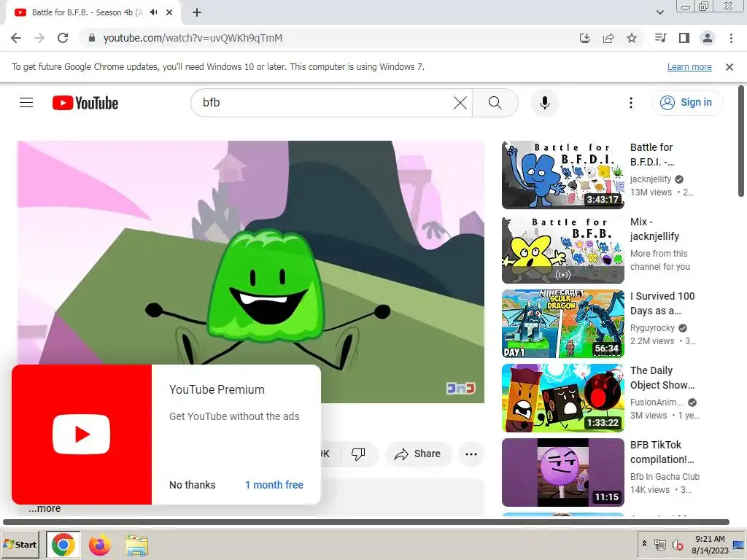Go to YouTube home via logo
747x560 pixels.
tap(85, 103)
